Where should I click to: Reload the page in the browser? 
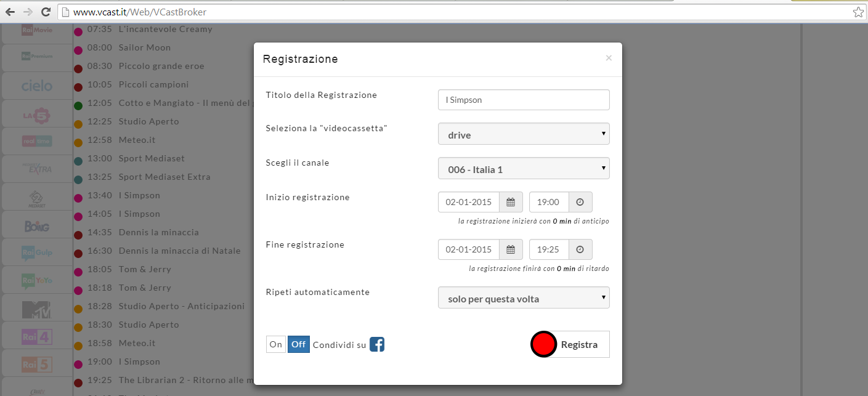point(45,12)
